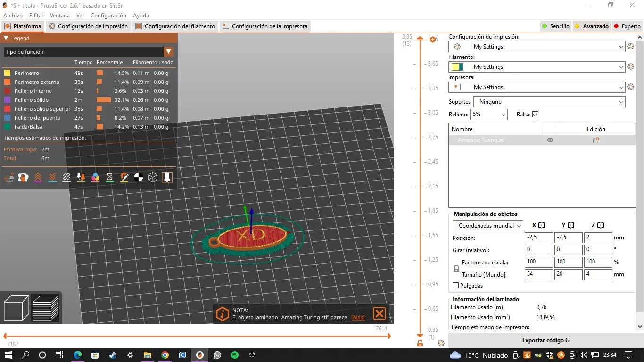Viewport: 644px width, 362px height.
Task: Follow the Más link in notification
Action: 358,318
